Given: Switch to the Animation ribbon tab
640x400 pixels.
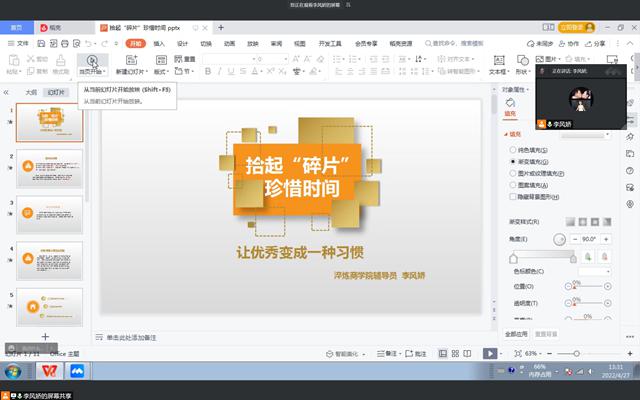Looking at the screenshot, I should coord(229,43).
